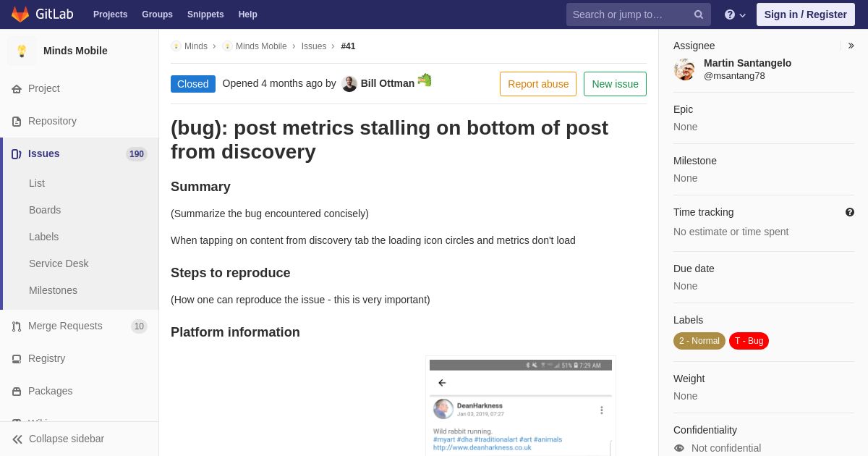Screen dimensions: 868x456
Task: Click the #41 breadcrumb item
Action: (x=349, y=46)
